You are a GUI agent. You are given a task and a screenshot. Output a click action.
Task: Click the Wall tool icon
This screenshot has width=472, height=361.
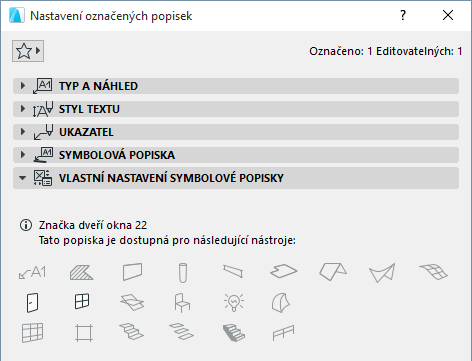coord(132,272)
